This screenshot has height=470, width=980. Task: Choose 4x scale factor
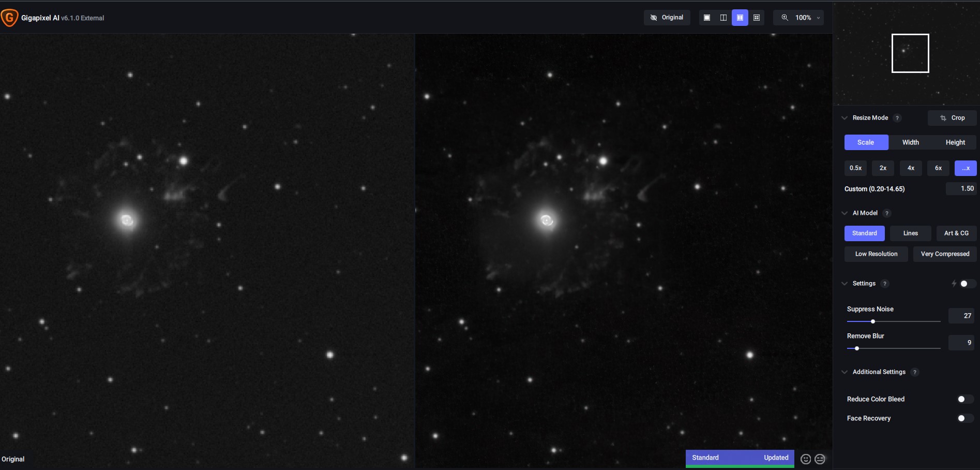(911, 168)
